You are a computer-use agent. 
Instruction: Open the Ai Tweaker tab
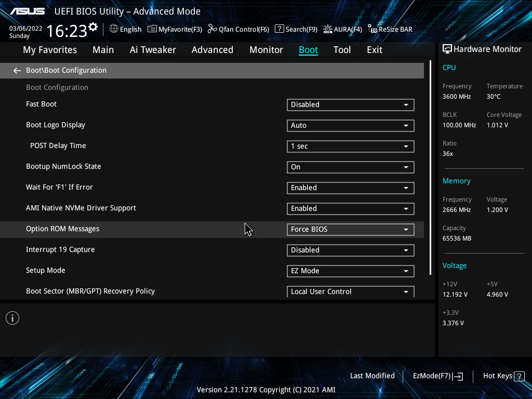coord(153,50)
